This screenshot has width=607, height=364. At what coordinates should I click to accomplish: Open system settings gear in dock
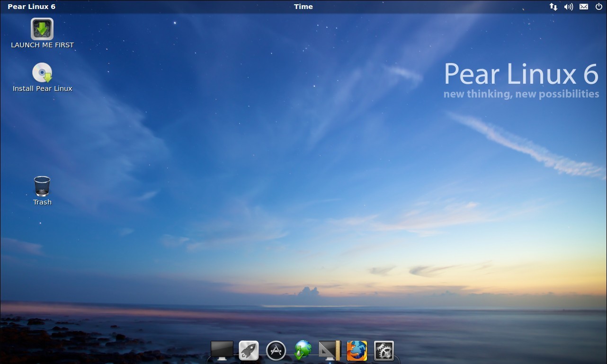(384, 351)
